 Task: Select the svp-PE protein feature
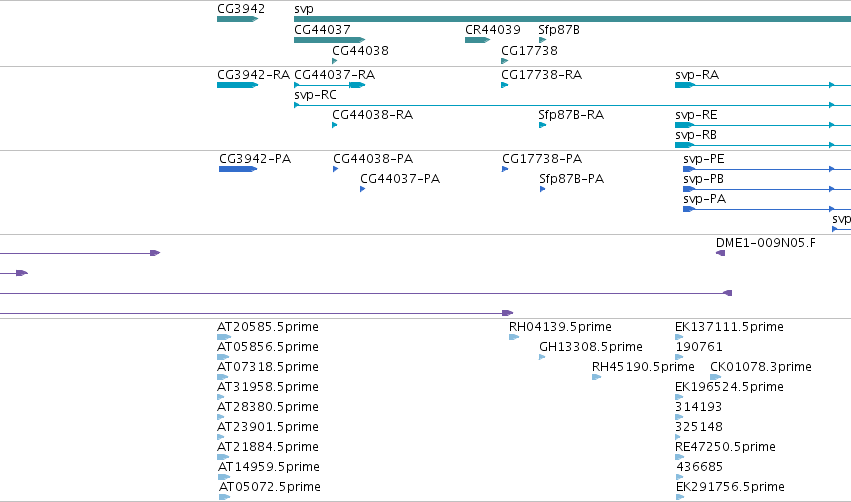pyautogui.click(x=767, y=169)
